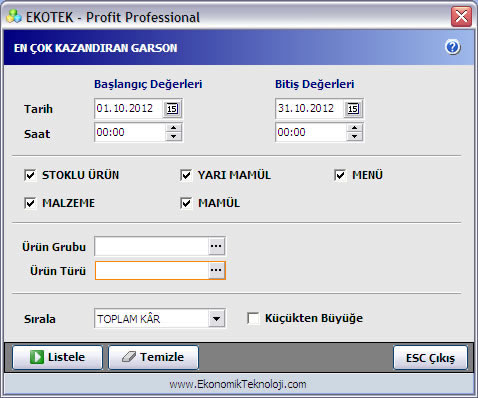Viewport: 478px width, 398px height.
Task: Click the EN ÇOK KAZANDIRAN GARSON heading
Action: click(x=96, y=48)
